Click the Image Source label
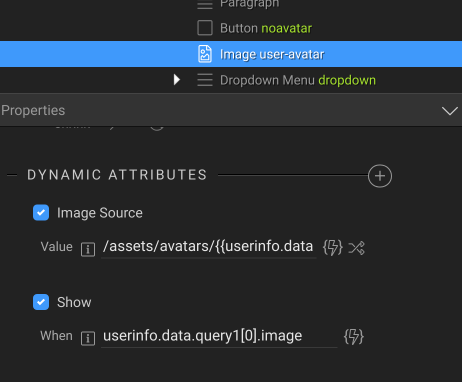 click(100, 213)
